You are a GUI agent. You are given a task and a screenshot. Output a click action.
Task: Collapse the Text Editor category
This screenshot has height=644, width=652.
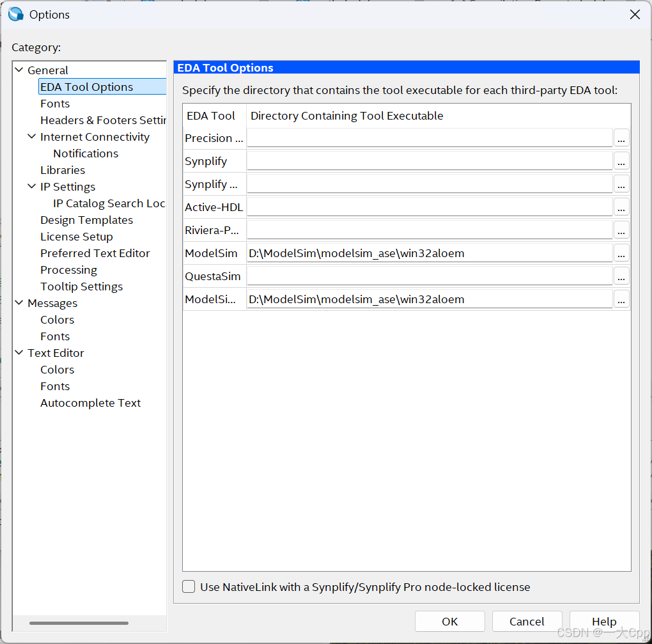pyautogui.click(x=19, y=353)
